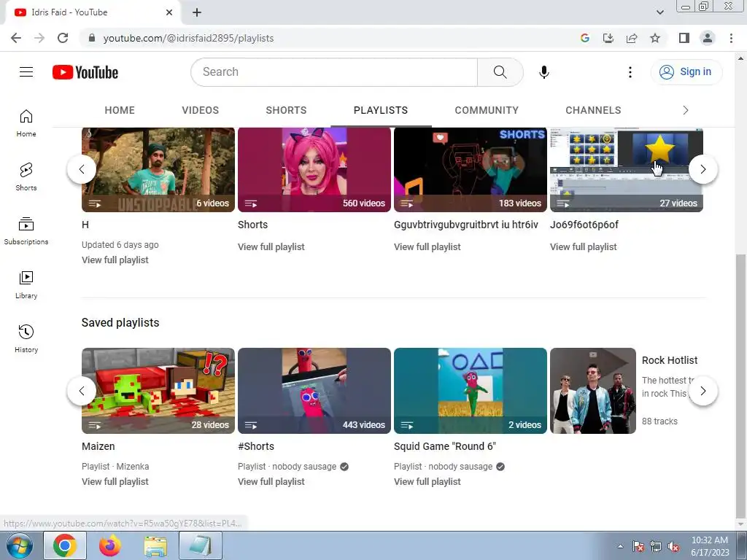The image size is (747, 560).
Task: Switch to the CHANNELS channel tab
Action: (x=593, y=111)
